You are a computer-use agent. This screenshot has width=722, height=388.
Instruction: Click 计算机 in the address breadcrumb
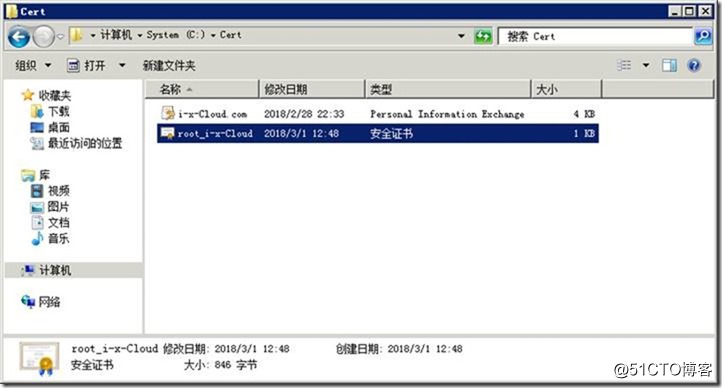coord(116,35)
